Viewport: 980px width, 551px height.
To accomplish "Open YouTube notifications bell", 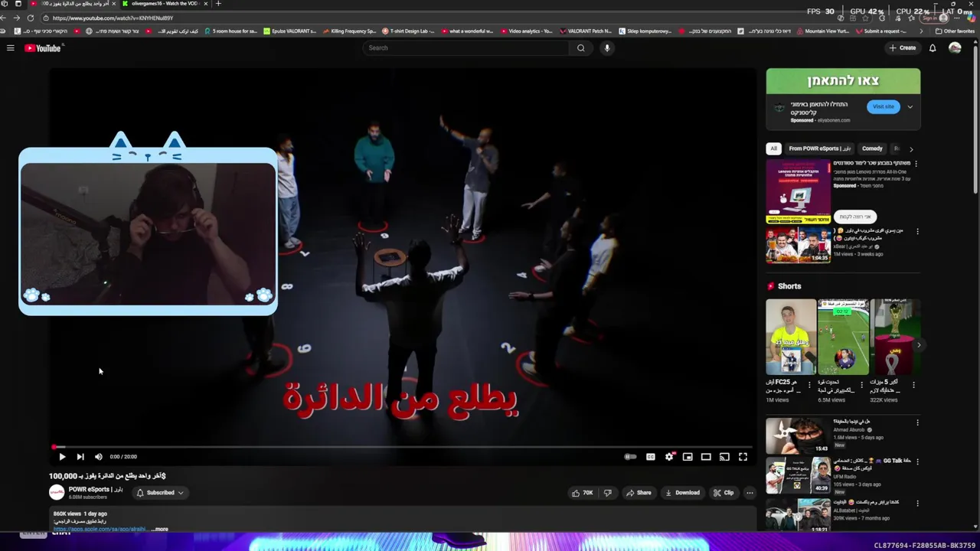I will (933, 48).
